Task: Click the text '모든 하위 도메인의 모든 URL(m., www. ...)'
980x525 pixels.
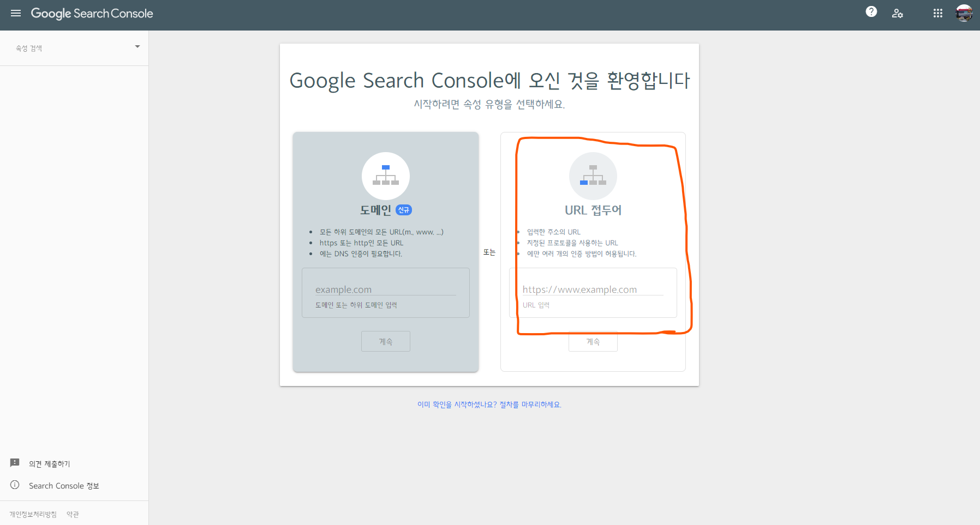Action: (381, 232)
